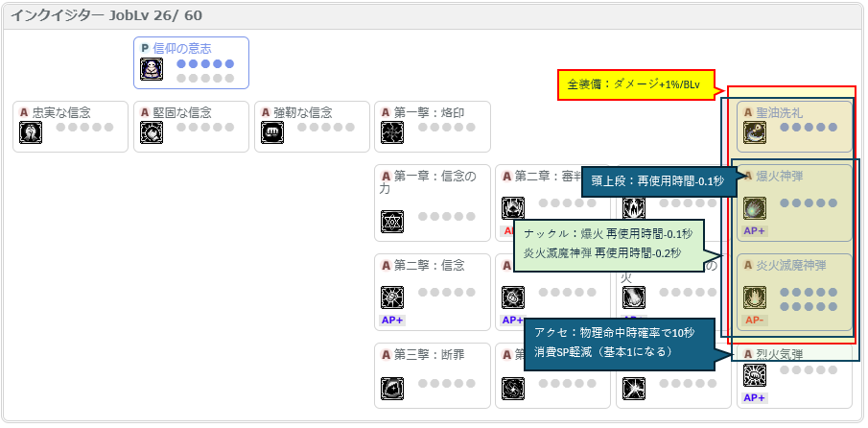Set level dots for 強靭な信念
This screenshot has height=428, width=868.
pyautogui.click(x=326, y=128)
